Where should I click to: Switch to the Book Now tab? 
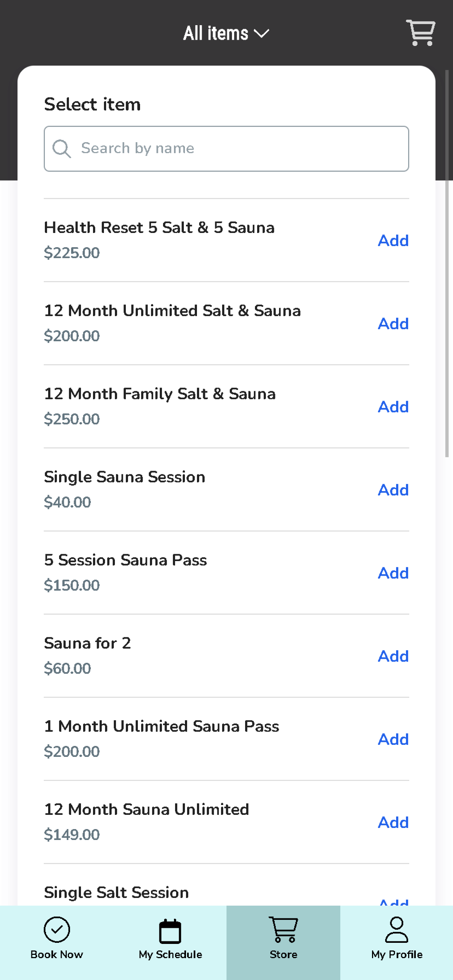pyautogui.click(x=57, y=942)
